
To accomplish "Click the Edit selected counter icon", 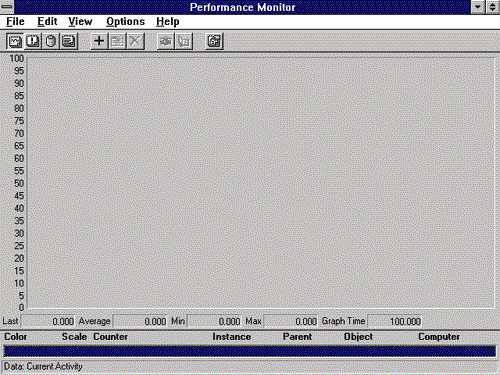I will [117, 41].
